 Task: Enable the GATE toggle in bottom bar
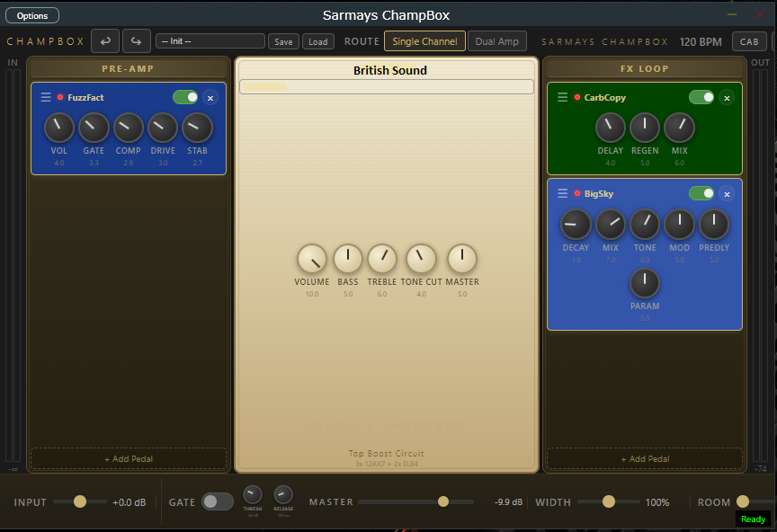pos(217,501)
